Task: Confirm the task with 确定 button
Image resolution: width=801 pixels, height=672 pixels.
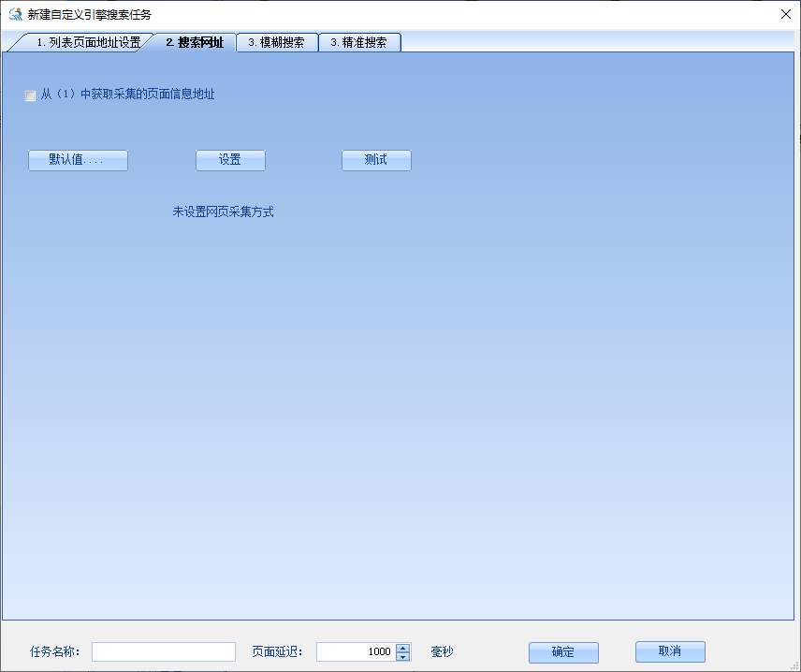Action: tap(563, 652)
